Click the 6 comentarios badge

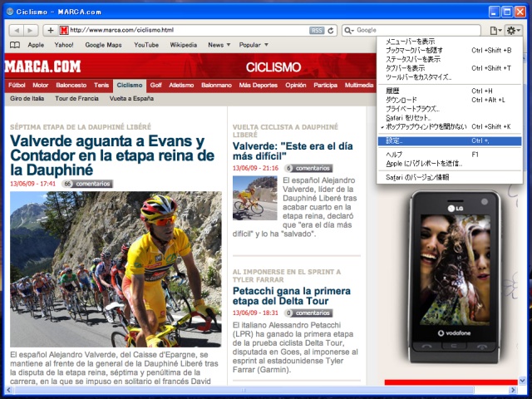click(308, 168)
